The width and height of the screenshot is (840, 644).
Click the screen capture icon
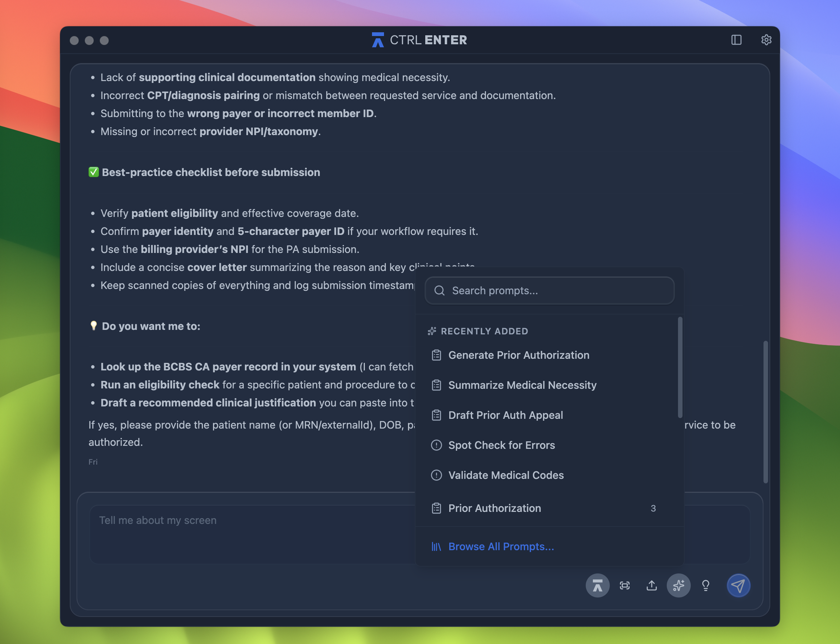tap(624, 585)
